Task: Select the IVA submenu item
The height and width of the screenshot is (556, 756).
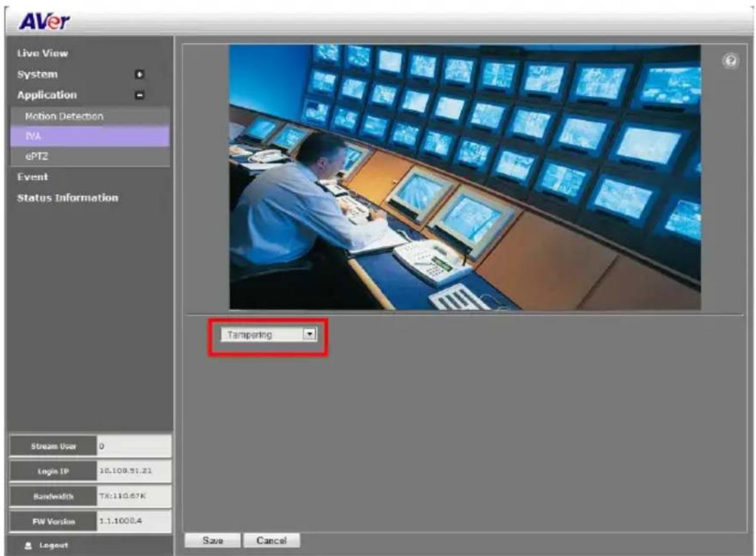Action: click(90, 136)
